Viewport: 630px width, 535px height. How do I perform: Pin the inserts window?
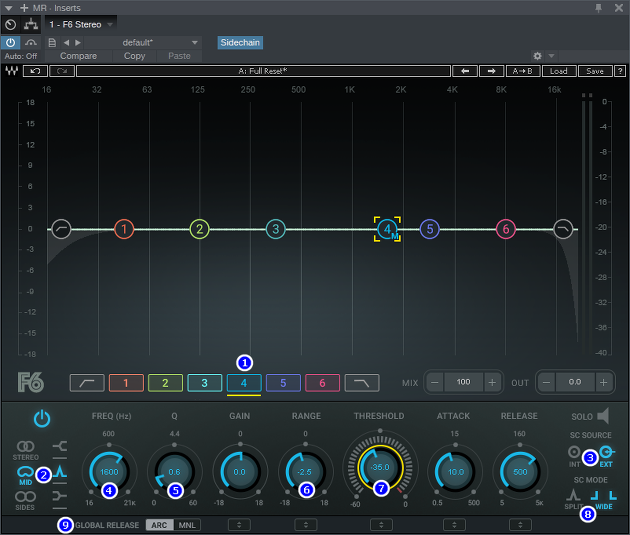[x=599, y=8]
